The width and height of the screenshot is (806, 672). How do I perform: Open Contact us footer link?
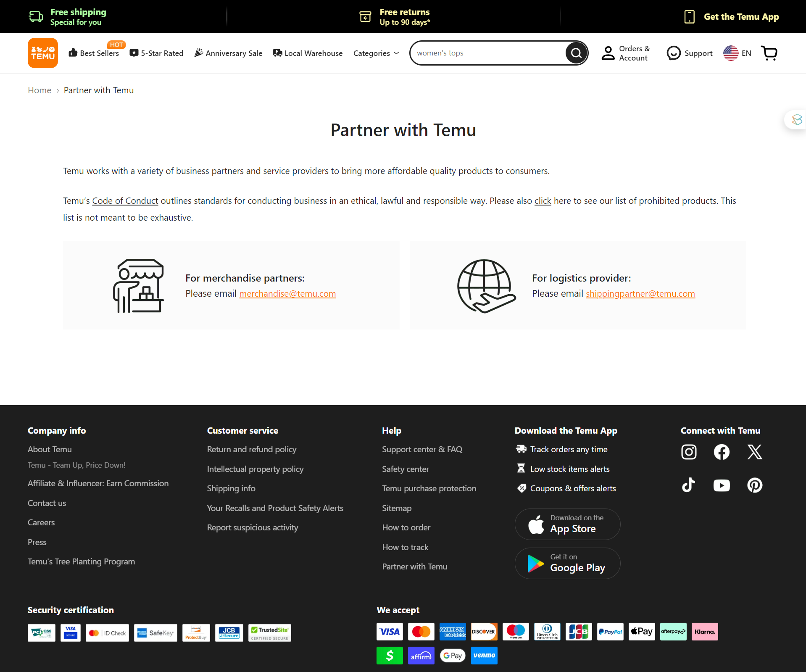pyautogui.click(x=47, y=503)
